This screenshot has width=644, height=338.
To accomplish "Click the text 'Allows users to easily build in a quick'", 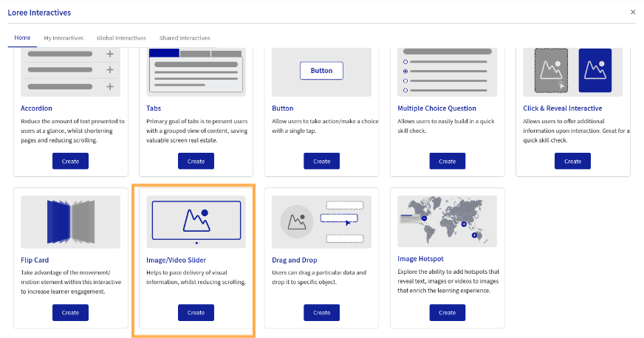I will 446,122.
